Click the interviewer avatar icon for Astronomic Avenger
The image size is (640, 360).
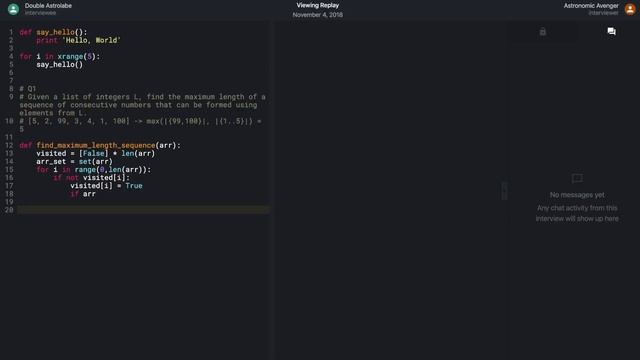[630, 9]
